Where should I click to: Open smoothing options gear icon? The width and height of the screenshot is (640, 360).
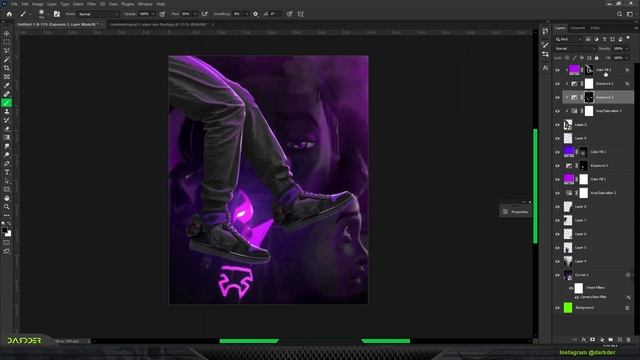(256, 14)
